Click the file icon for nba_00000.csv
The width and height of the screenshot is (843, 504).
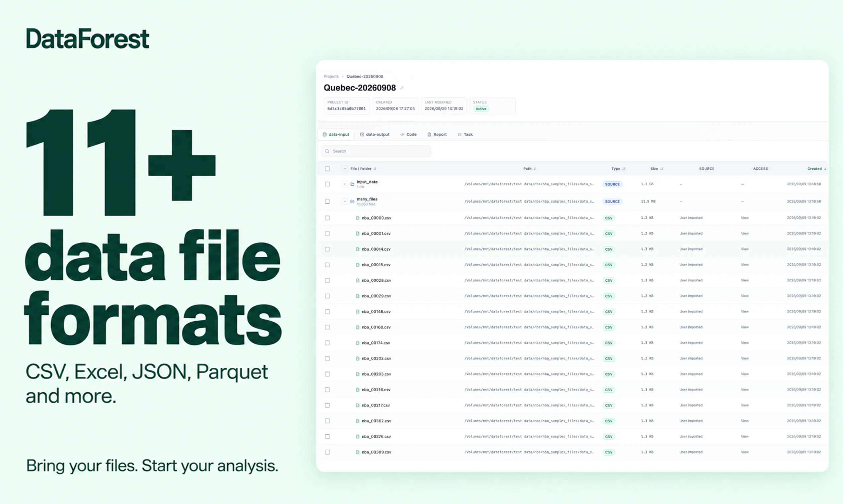click(x=357, y=218)
